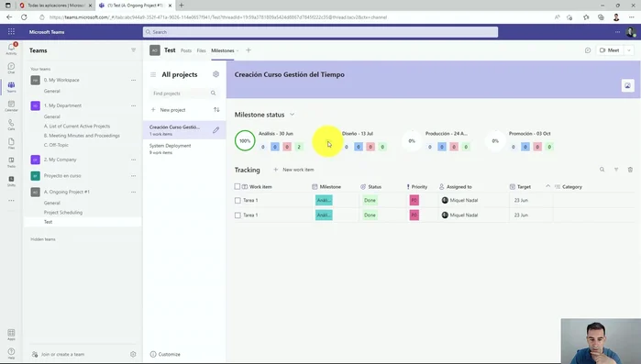Open System Deployment project
This screenshot has width=641, height=364.
[184, 149]
